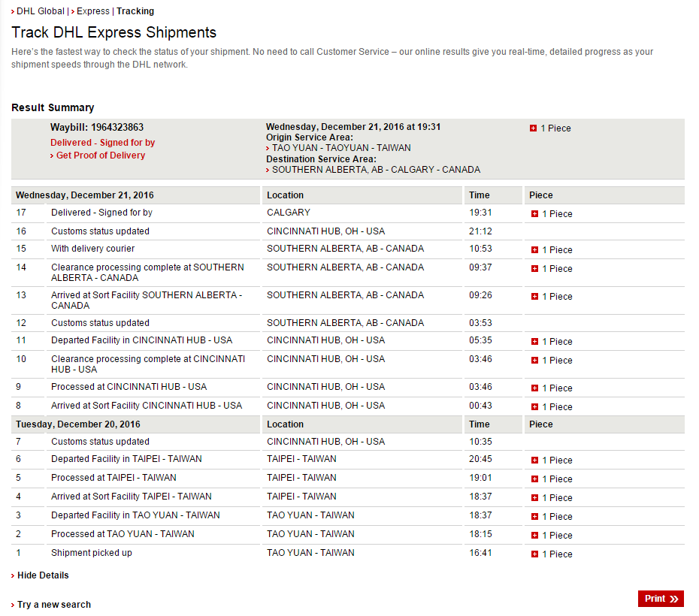Viewport: 699px width, 616px height.
Task: Expand piece plus icon for row 13 Arrived Southern Alberta
Action: click(534, 296)
